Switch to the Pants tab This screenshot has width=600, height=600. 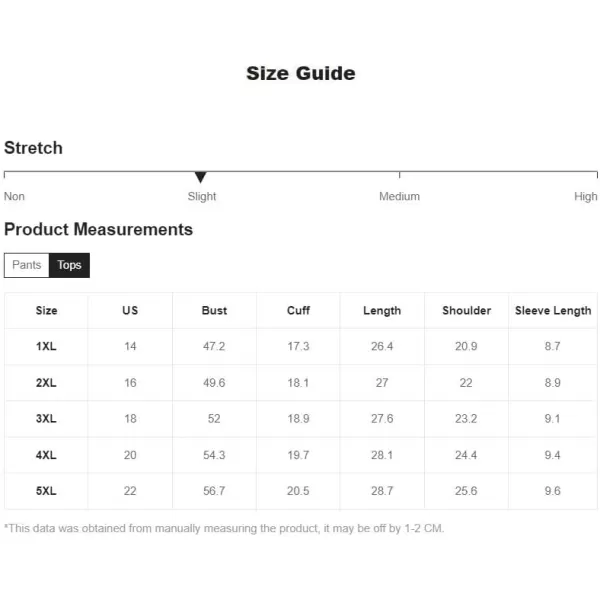coord(26,265)
